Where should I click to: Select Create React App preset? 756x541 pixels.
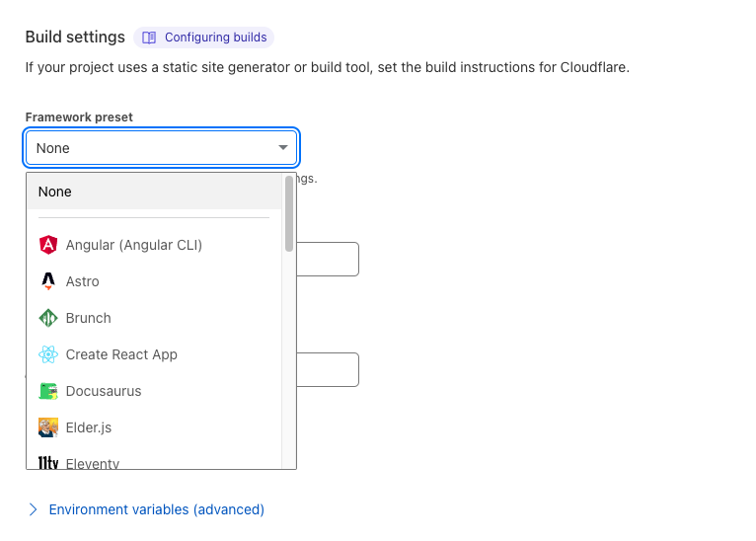click(154, 354)
